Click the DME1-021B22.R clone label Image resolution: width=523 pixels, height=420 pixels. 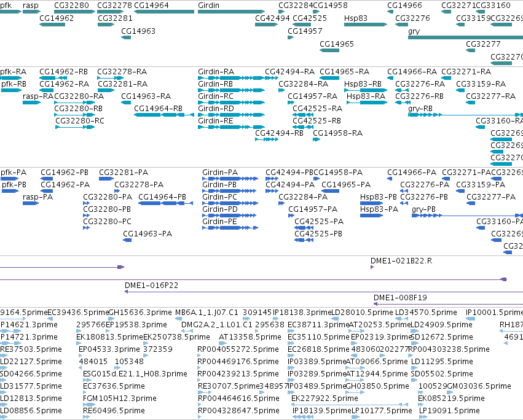(401, 261)
